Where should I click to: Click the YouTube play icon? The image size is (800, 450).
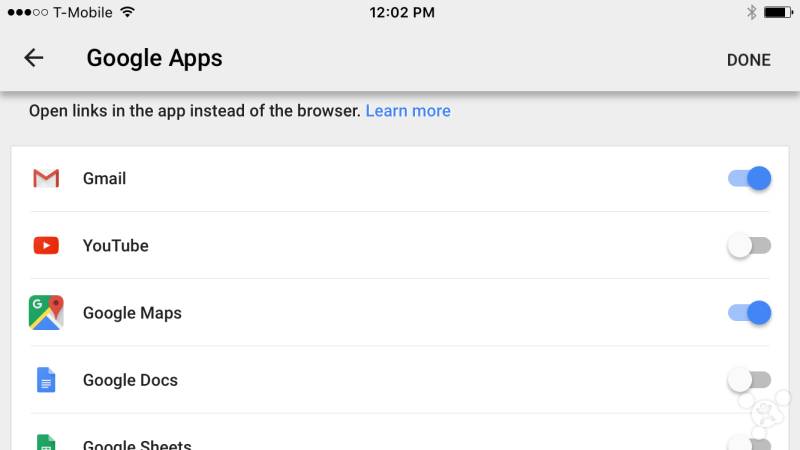click(46, 245)
